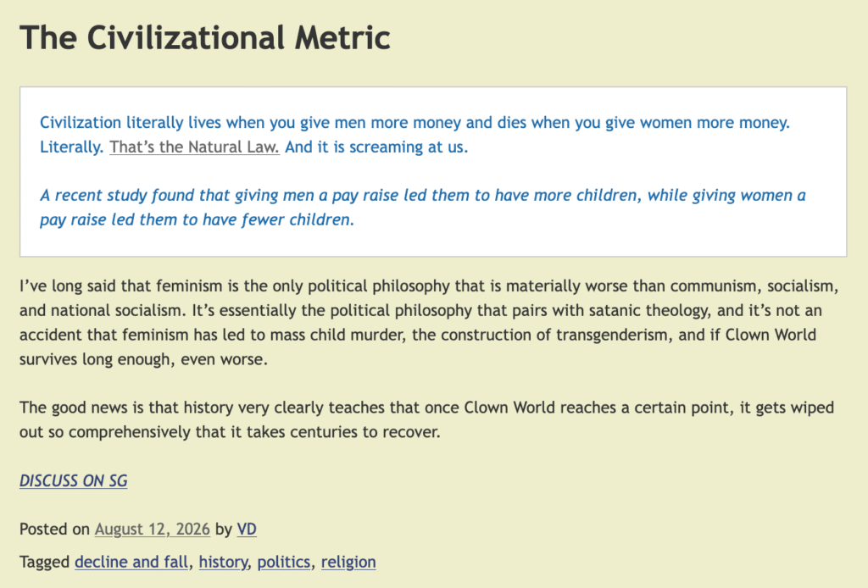Open the 'history' tag link

[223, 562]
